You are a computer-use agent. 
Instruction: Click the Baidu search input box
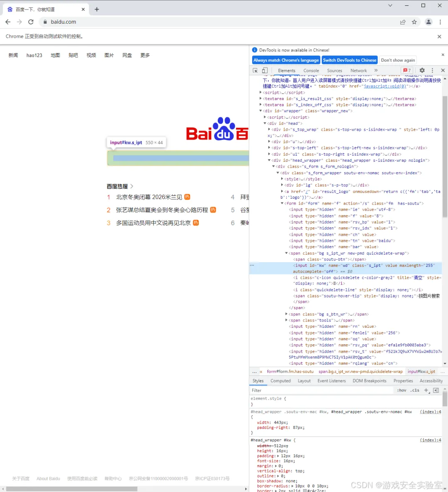pos(178,158)
